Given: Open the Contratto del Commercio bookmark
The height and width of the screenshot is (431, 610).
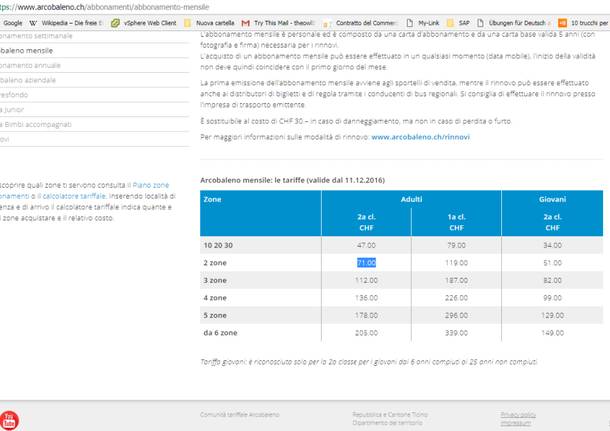Looking at the screenshot, I should 366,23.
